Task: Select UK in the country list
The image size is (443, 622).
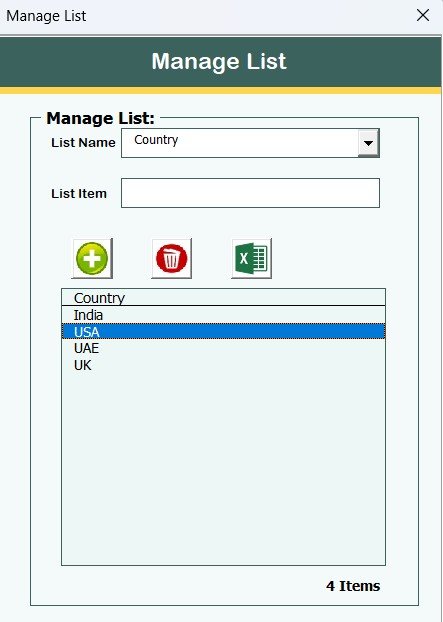Action: click(x=223, y=365)
